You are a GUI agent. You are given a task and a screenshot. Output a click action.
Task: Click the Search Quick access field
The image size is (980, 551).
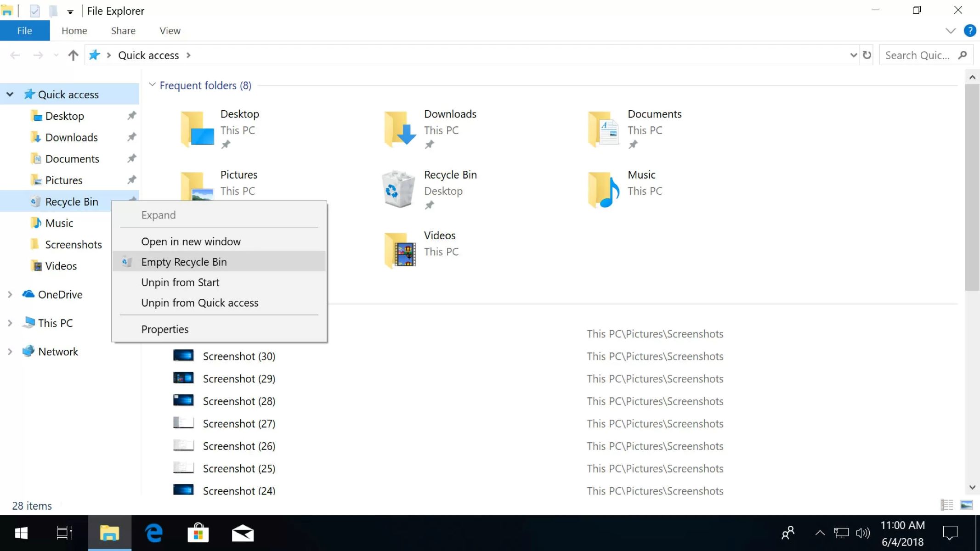pos(918,55)
